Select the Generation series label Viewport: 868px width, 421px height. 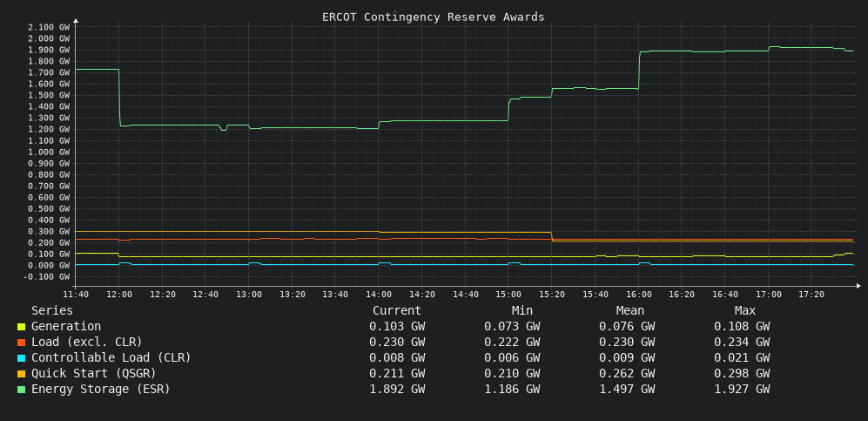pos(66,326)
